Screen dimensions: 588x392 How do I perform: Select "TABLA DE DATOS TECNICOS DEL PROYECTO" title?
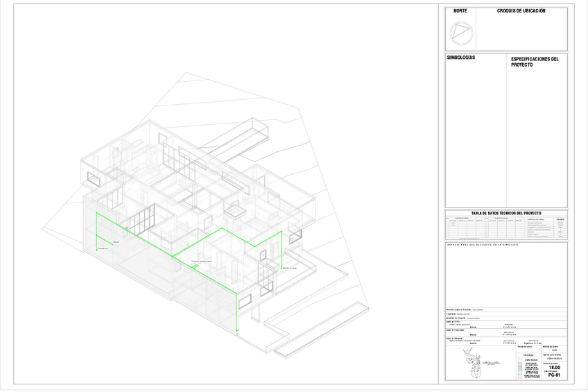506,213
